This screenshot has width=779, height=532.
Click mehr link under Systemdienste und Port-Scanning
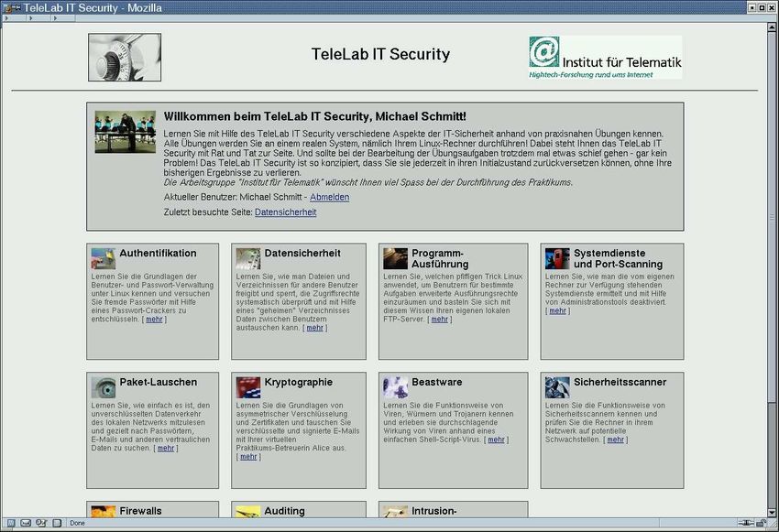[557, 310]
